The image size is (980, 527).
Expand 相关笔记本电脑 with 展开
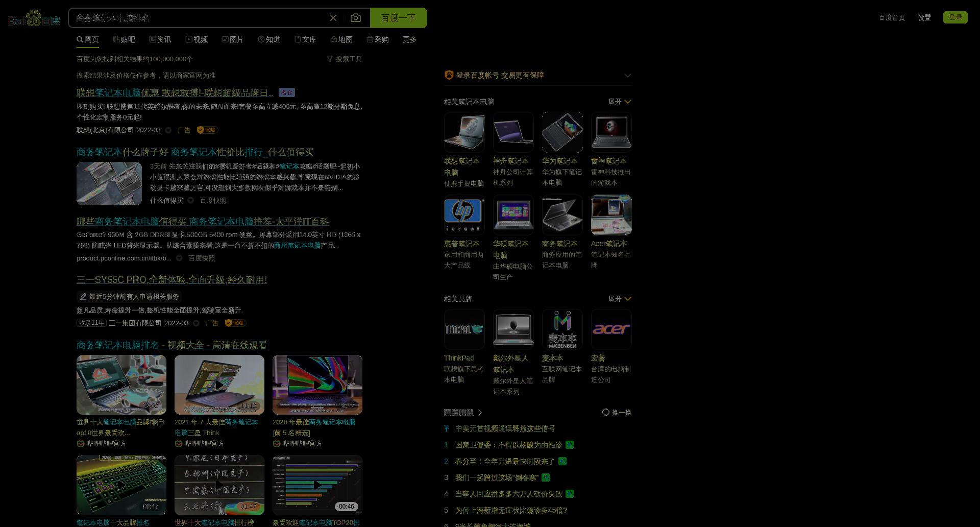[620, 102]
